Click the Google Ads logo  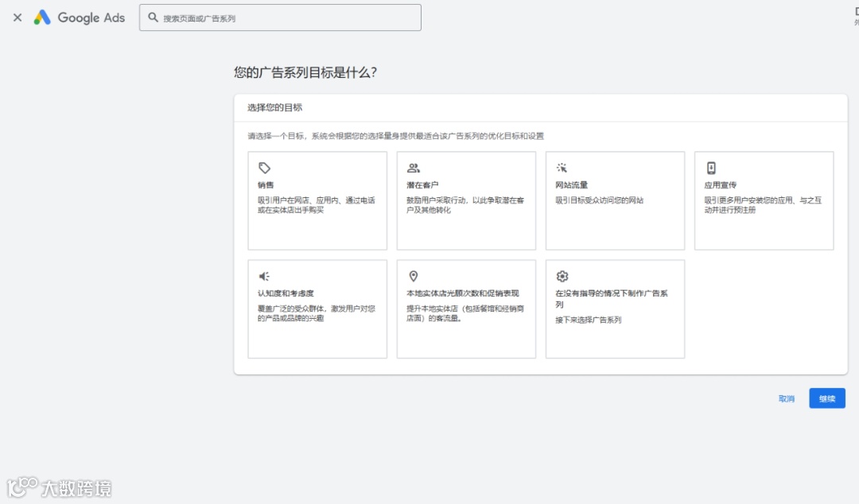(80, 17)
